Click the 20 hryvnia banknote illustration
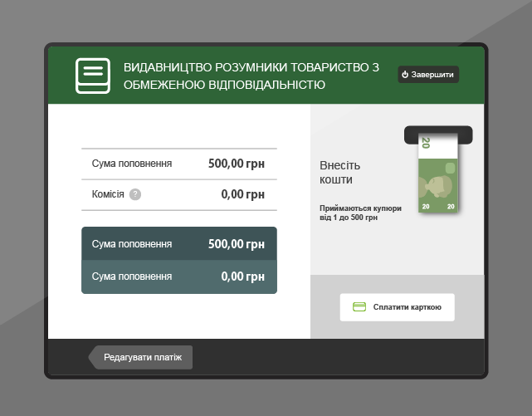Screen dimensions: 532x416 [x=438, y=173]
